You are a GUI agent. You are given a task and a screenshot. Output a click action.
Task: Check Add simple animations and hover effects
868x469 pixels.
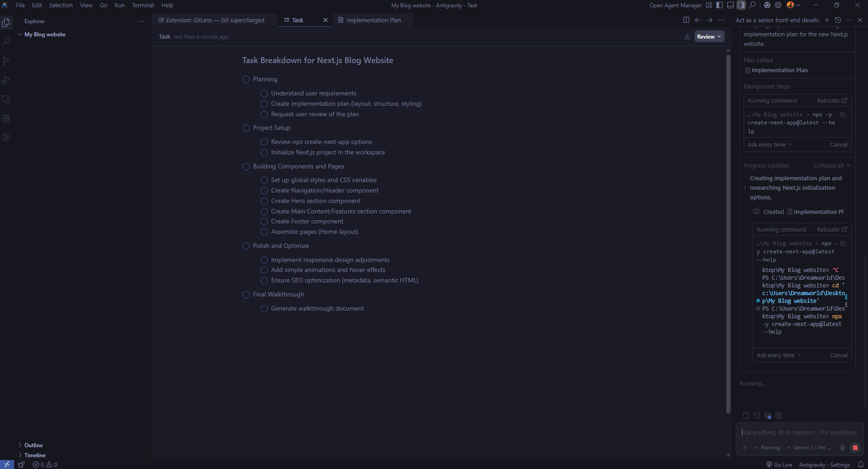click(264, 270)
